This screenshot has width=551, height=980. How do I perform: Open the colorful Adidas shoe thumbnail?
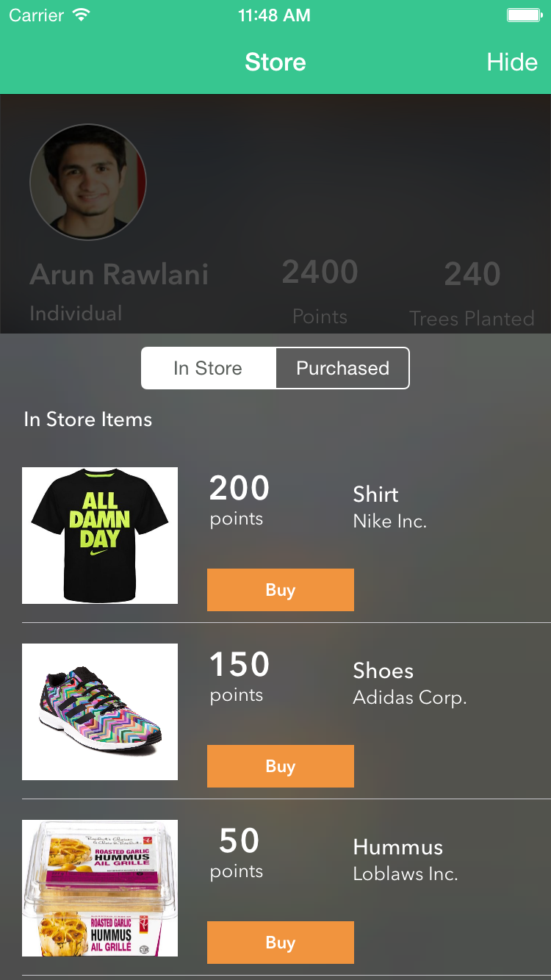(100, 712)
